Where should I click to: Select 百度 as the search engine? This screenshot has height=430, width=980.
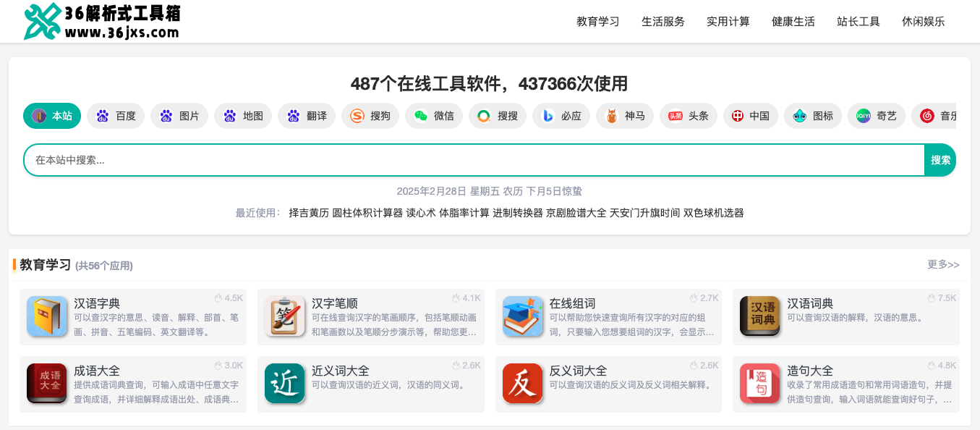pyautogui.click(x=116, y=116)
